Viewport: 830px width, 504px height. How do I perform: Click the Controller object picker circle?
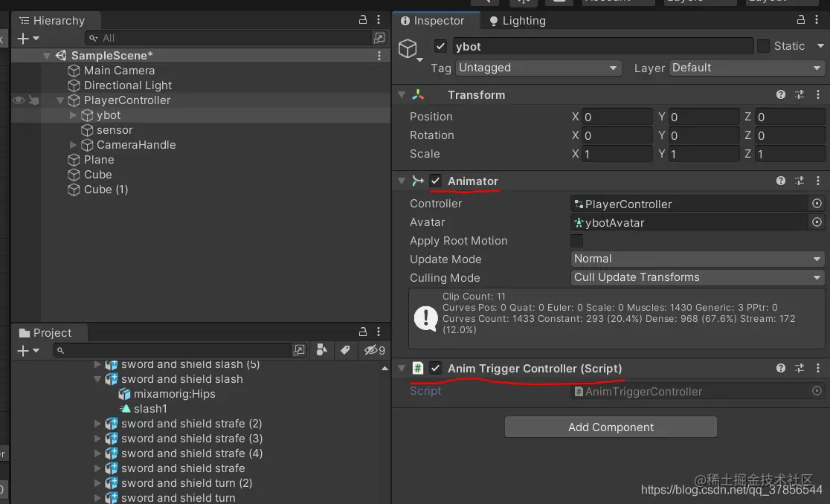[817, 204]
